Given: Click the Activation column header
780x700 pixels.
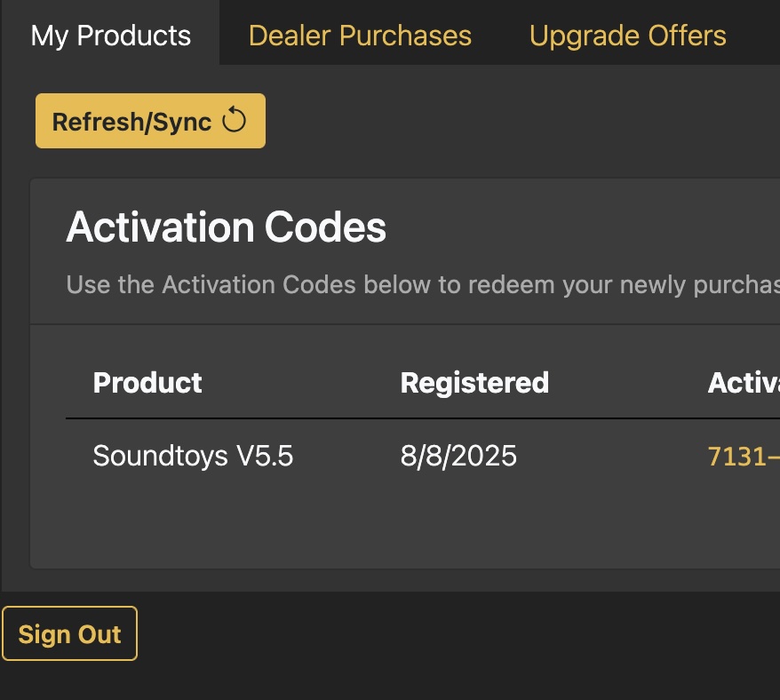Looking at the screenshot, I should point(743,382).
